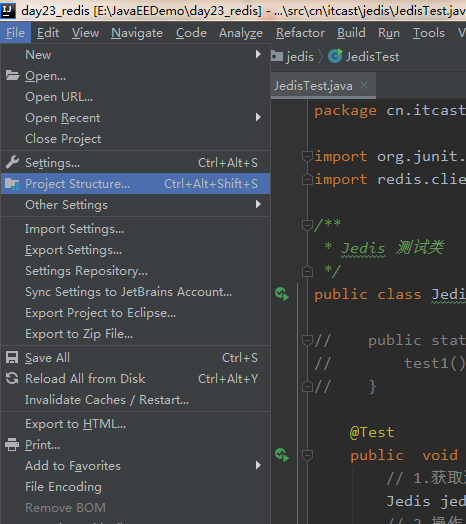The height and width of the screenshot is (524, 466).
Task: Open the Edit menu
Action: coord(48,33)
